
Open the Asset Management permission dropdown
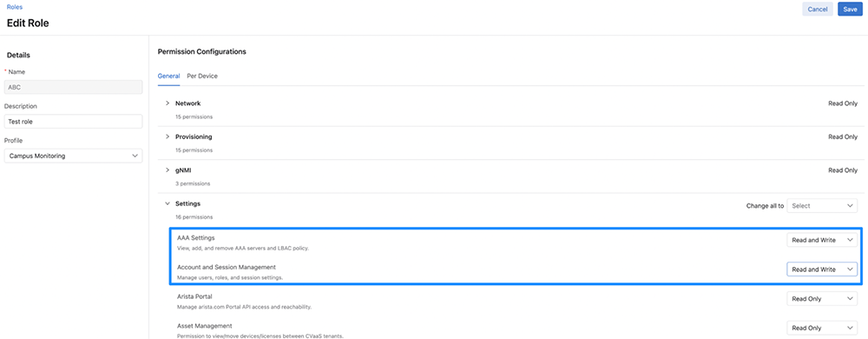pyautogui.click(x=822, y=328)
